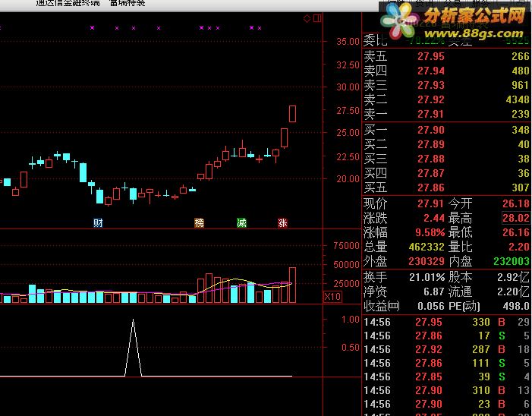Click the green 内盘 value 232003

click(512, 261)
